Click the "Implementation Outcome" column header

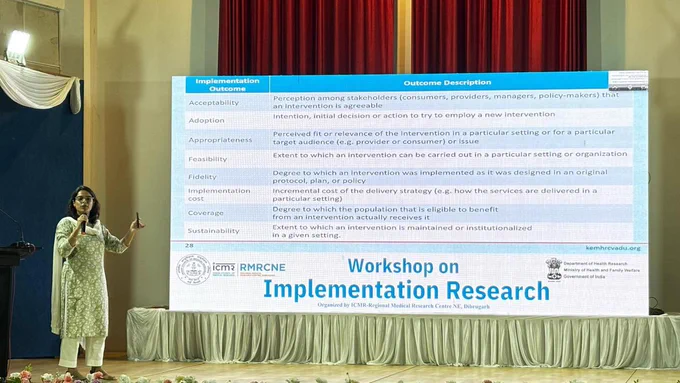click(x=227, y=85)
